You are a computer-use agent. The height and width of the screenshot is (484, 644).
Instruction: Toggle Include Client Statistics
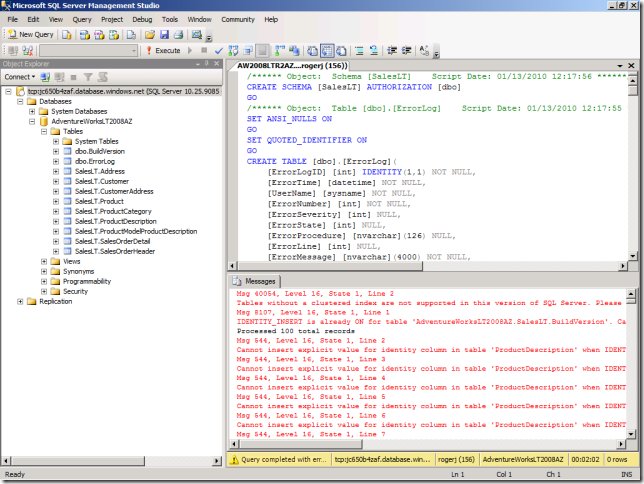[x=294, y=51]
